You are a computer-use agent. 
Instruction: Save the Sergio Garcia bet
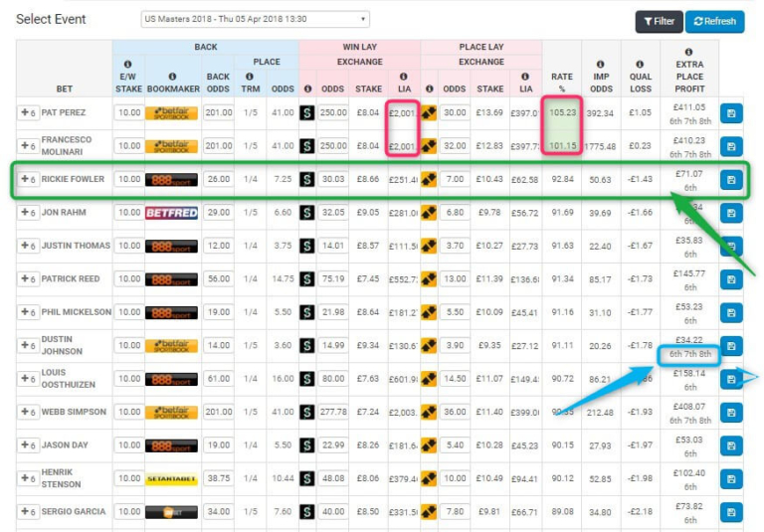731,512
